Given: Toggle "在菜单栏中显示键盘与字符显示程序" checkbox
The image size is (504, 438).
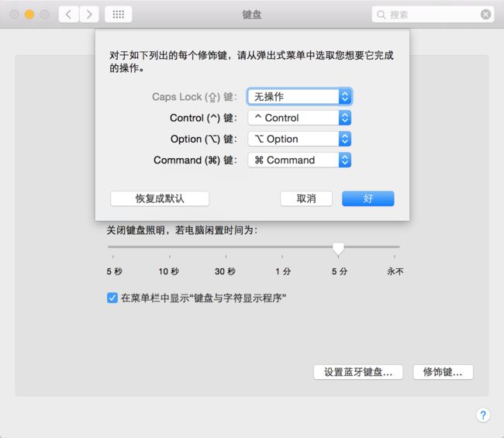Looking at the screenshot, I should [112, 298].
